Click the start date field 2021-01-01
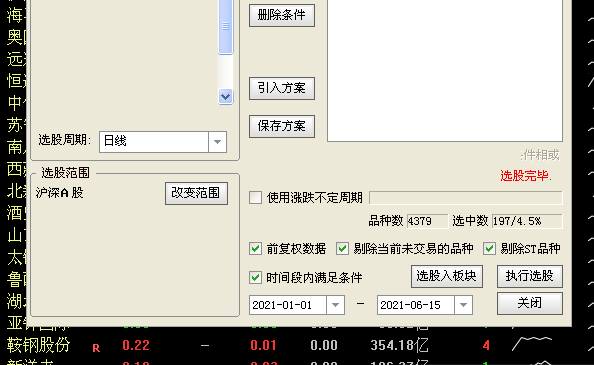This screenshot has width=594, height=365. (288, 305)
